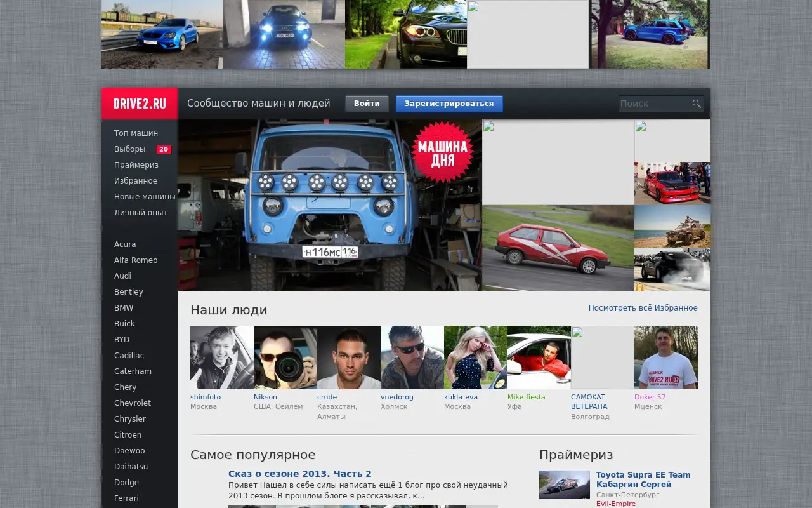
Task: View shimfoto's profile photo
Action: point(222,358)
